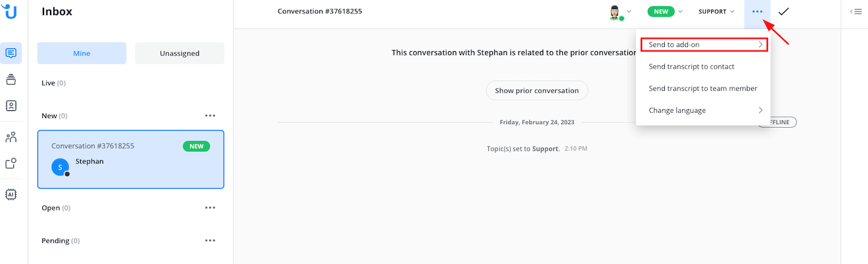Image resolution: width=868 pixels, height=264 pixels.
Task: Open the SUPPORT topic dropdown
Action: click(x=716, y=11)
